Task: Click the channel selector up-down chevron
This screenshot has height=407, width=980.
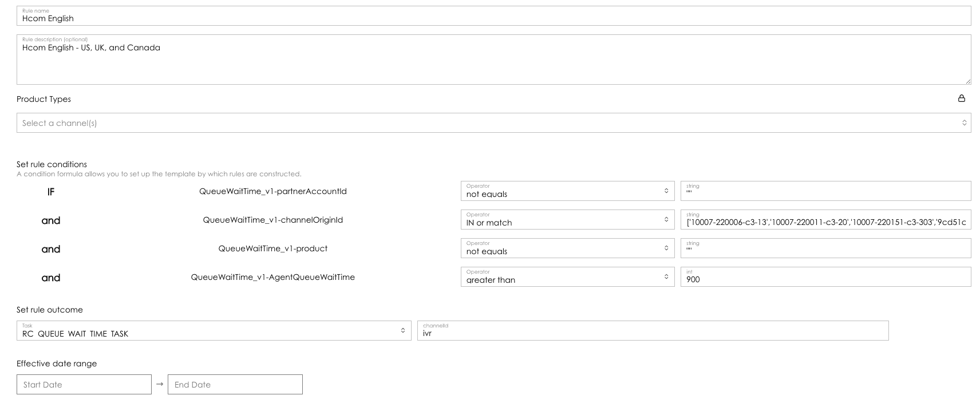Action: [x=964, y=123]
